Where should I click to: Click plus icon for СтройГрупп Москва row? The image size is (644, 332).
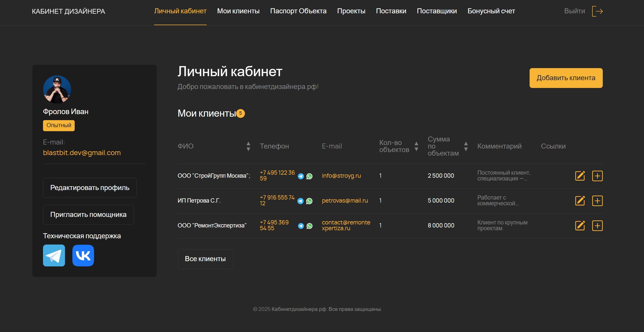(597, 176)
